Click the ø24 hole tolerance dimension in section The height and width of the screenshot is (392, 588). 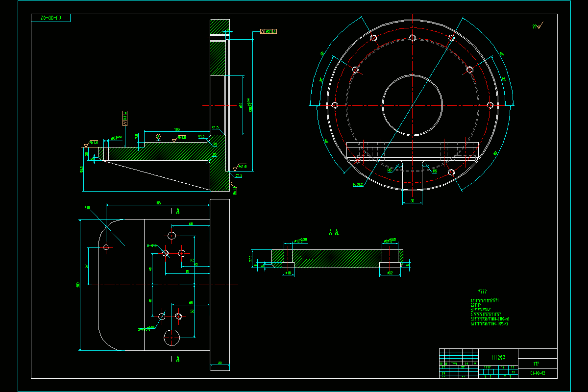389,241
